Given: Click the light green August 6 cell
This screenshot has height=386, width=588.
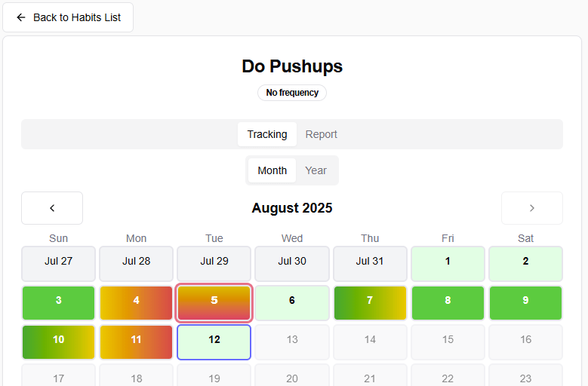Looking at the screenshot, I should click(x=292, y=303).
